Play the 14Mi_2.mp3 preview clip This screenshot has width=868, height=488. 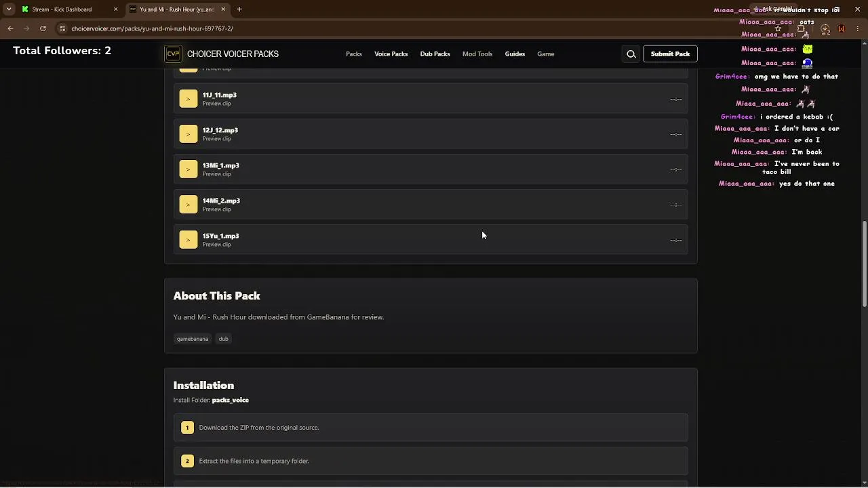pos(189,205)
